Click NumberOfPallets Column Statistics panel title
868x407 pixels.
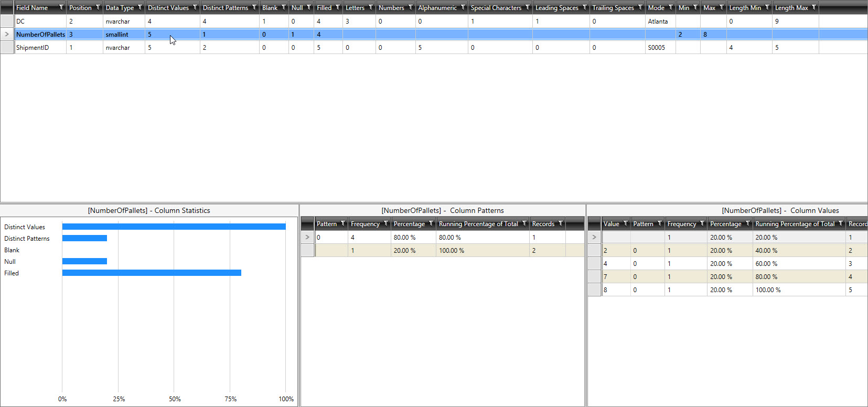coord(149,210)
